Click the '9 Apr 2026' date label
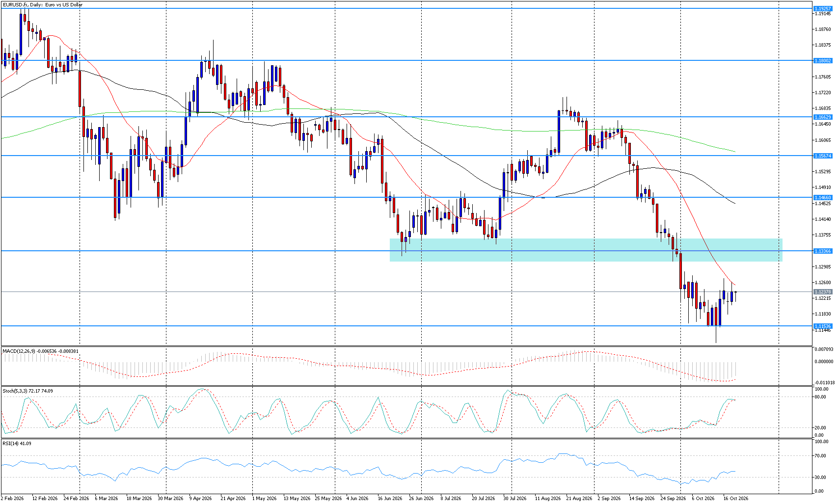The width and height of the screenshot is (838, 504). [200, 499]
